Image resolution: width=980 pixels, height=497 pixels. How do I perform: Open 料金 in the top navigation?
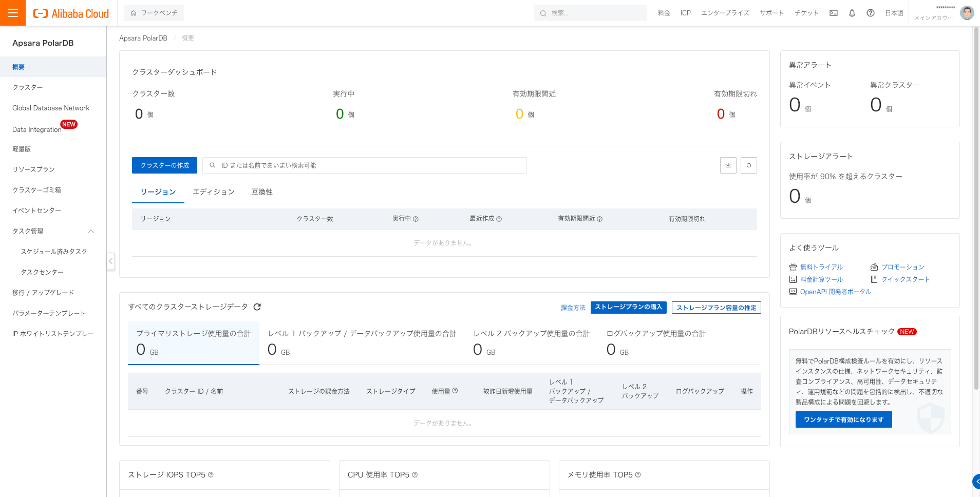[x=664, y=13]
